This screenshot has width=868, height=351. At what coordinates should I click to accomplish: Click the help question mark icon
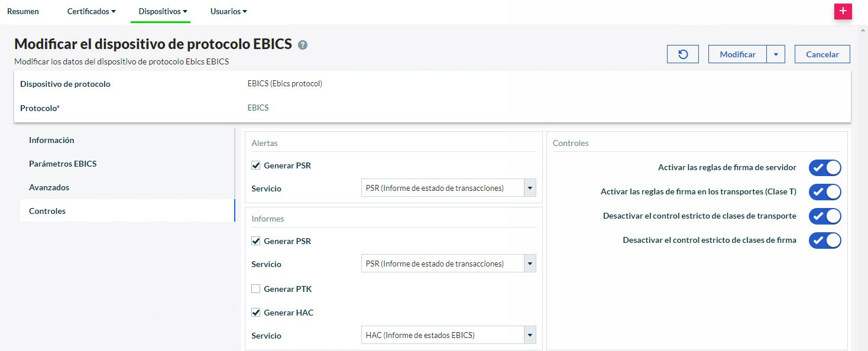tap(303, 45)
